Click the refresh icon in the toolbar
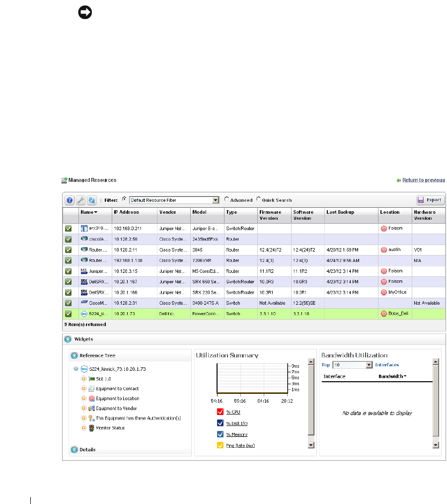 point(91,200)
